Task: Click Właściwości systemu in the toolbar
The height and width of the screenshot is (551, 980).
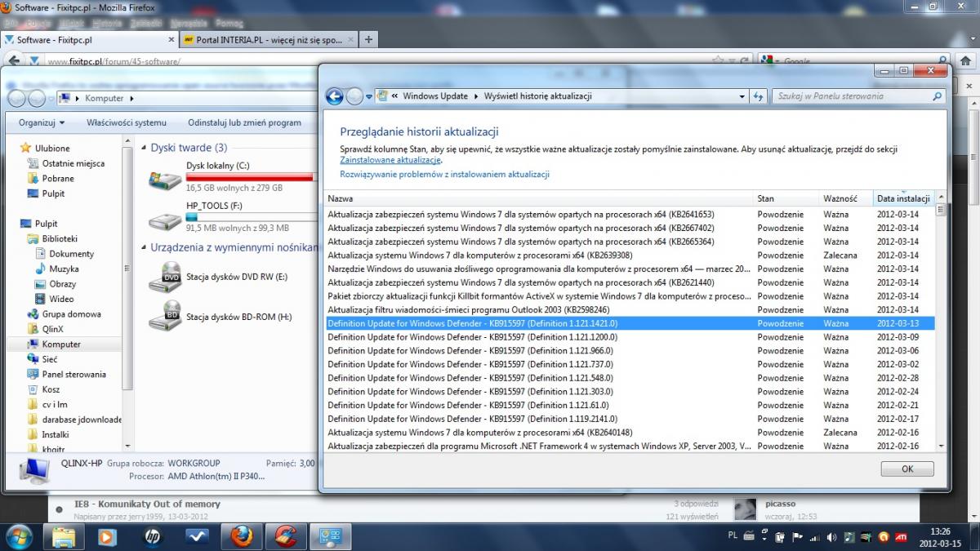Action: pos(127,122)
